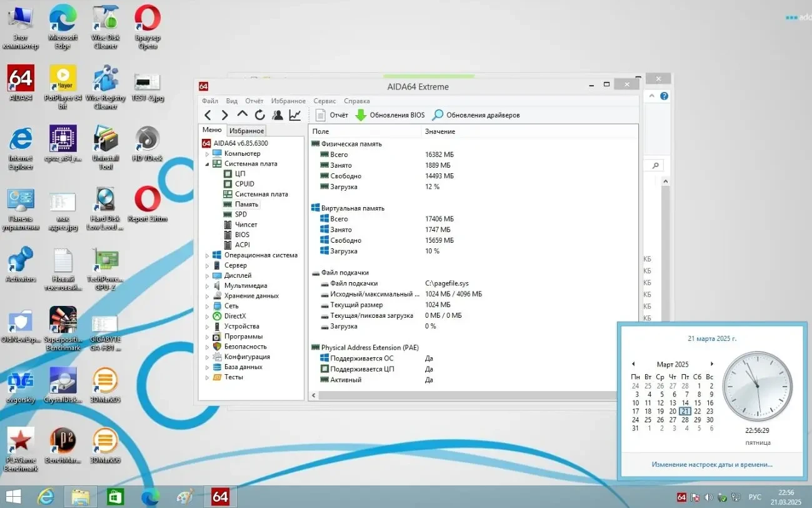Expand the Компьютер tree node
This screenshot has height=508, width=812.
(208, 154)
